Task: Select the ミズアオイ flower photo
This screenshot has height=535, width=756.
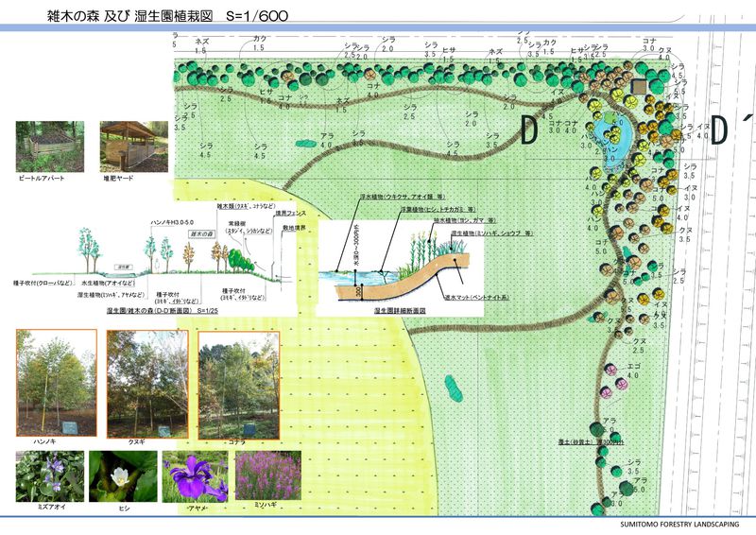Action: [50, 476]
